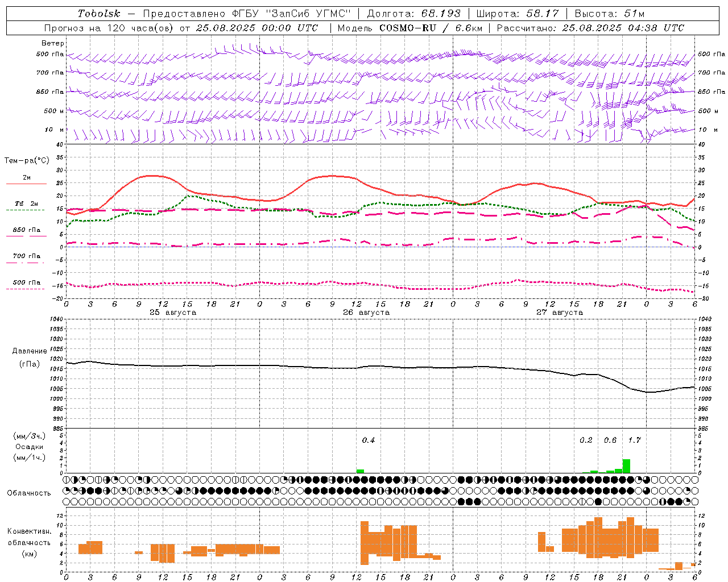Image resolution: width=728 pixels, height=582 pixels.
Task: Click the '700 гПа' temperature legend entry
Action: [27, 256]
